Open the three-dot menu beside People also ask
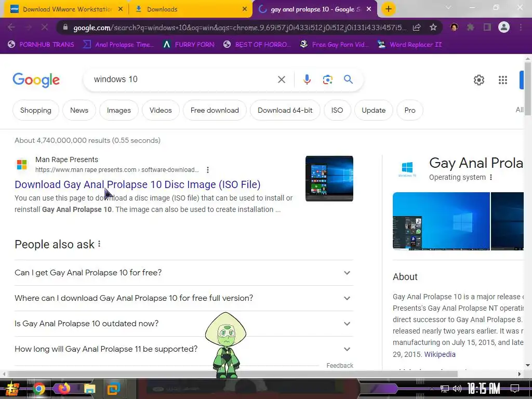This screenshot has height=399, width=532. pyautogui.click(x=99, y=244)
